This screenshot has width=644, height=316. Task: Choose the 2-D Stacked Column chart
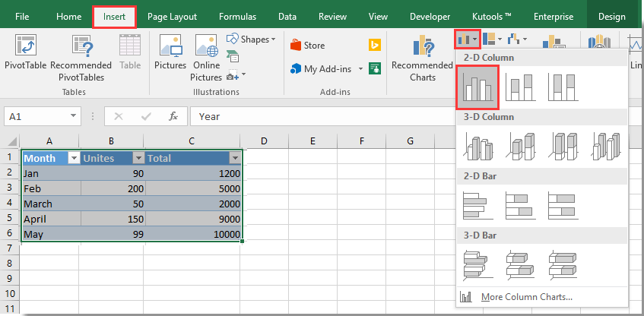point(521,87)
